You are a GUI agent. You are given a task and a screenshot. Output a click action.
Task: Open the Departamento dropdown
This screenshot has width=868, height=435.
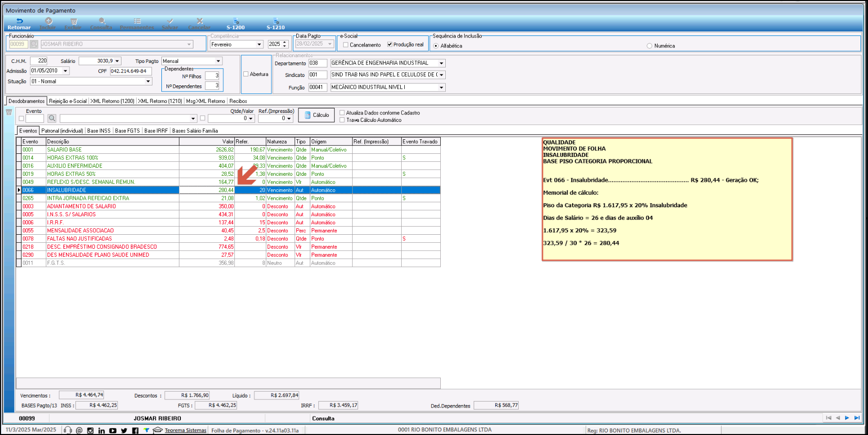point(441,63)
